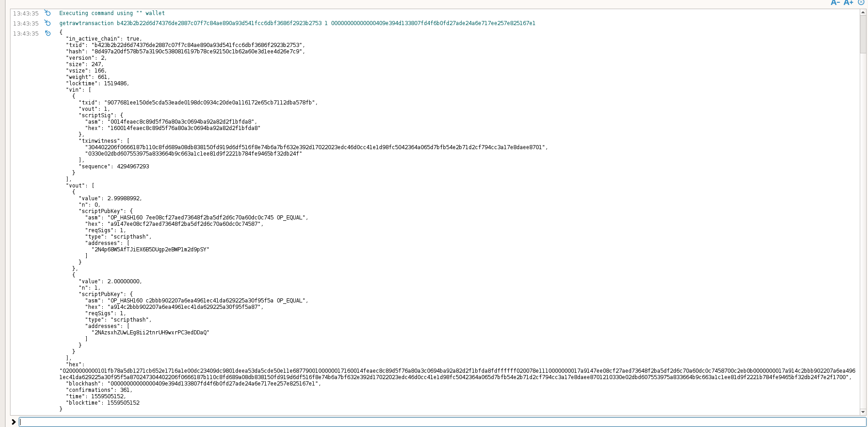Click the scriptSig asm value 0014feaec8c89d5f
This screenshot has width=868, height=427.
181,122
